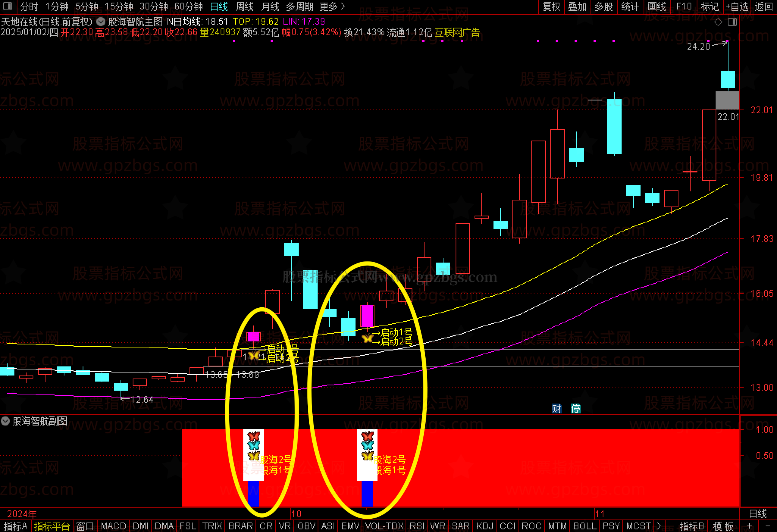Click the diamond icon near the price axis
Screen dimensions: 777x532
(718, 22)
